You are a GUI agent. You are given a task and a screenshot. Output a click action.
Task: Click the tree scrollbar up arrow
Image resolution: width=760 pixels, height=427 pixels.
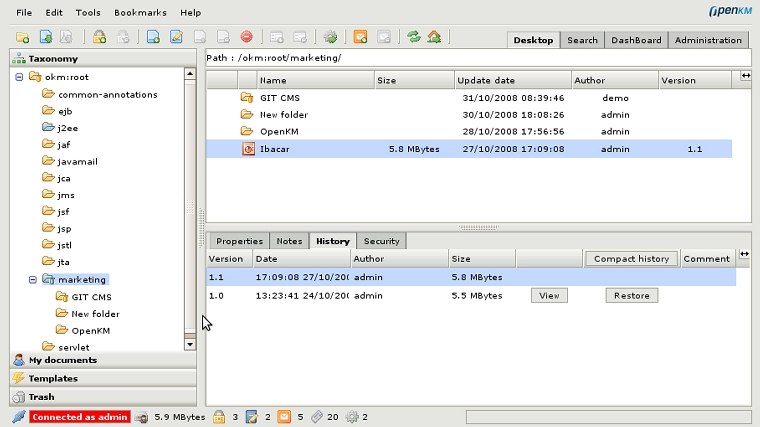190,74
